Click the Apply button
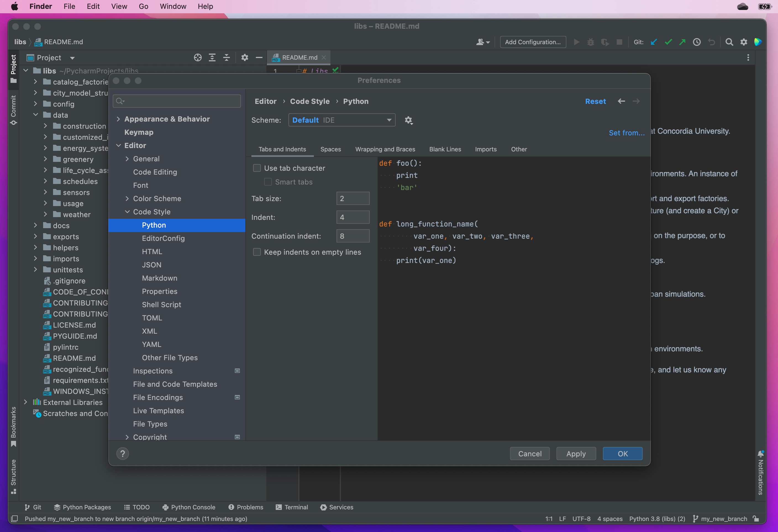The width and height of the screenshot is (778, 532). [576, 453]
